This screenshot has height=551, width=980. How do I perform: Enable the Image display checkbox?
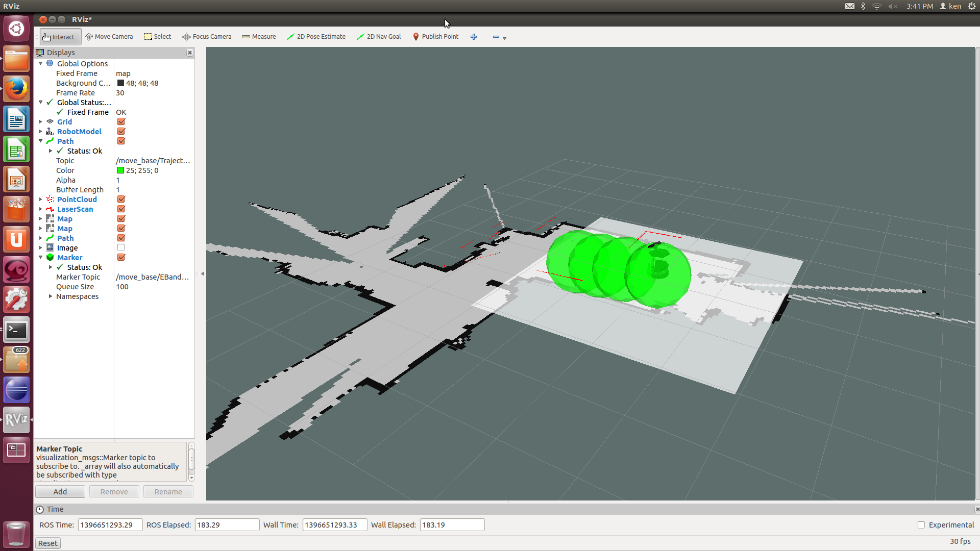pyautogui.click(x=121, y=247)
